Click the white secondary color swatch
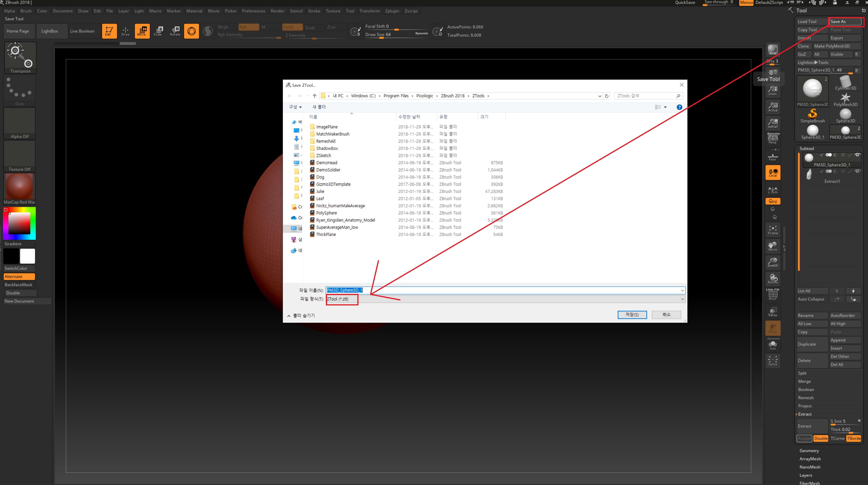Screen dimensions: 868x485 [x=27, y=256]
